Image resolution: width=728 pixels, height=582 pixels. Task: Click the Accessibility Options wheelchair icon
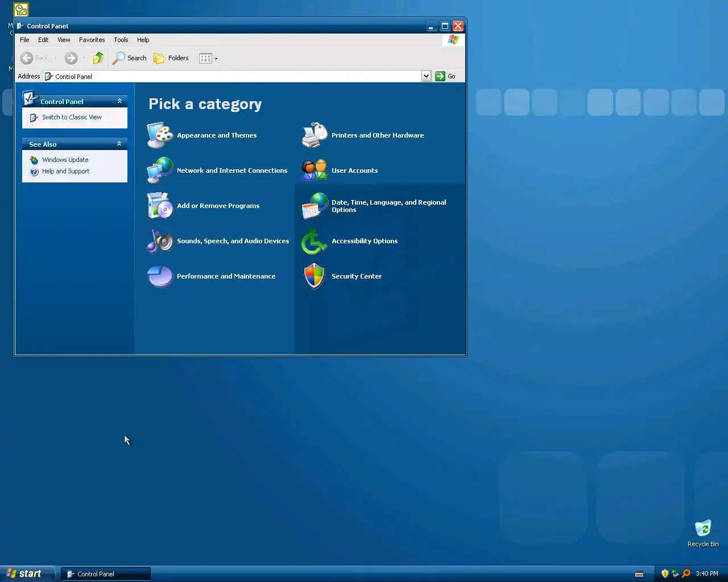[x=315, y=241]
